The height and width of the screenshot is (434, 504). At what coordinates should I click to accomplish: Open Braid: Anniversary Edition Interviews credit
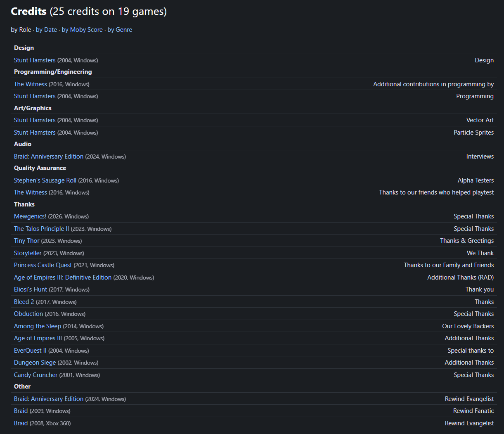[x=49, y=157]
